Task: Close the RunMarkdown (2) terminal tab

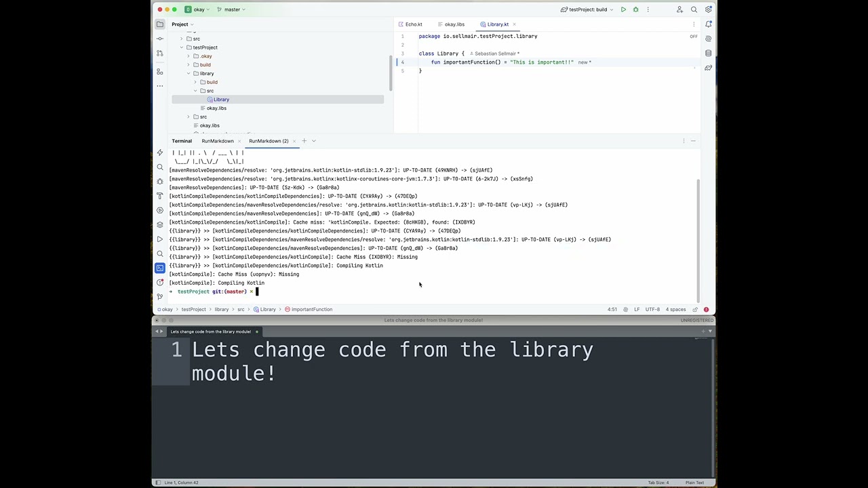Action: (294, 141)
